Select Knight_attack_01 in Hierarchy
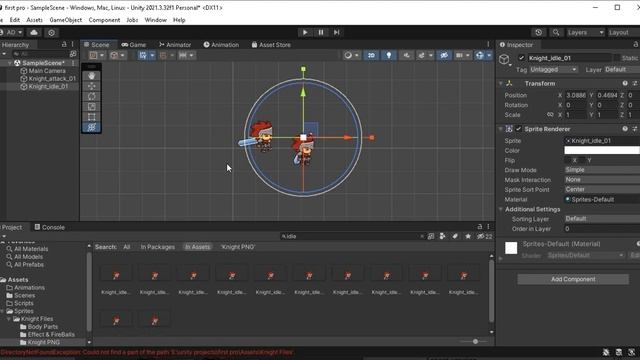The width and height of the screenshot is (640, 360). coord(52,78)
